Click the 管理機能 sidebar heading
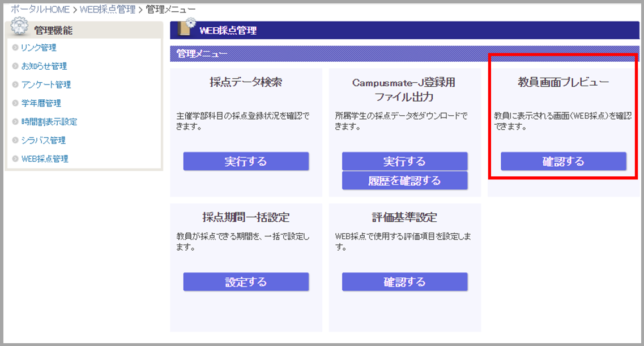 [53, 31]
